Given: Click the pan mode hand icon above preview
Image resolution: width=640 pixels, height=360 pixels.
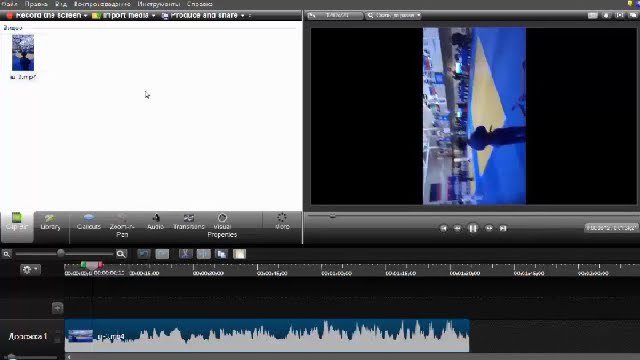Looking at the screenshot, I should pyautogui.click(x=606, y=16).
